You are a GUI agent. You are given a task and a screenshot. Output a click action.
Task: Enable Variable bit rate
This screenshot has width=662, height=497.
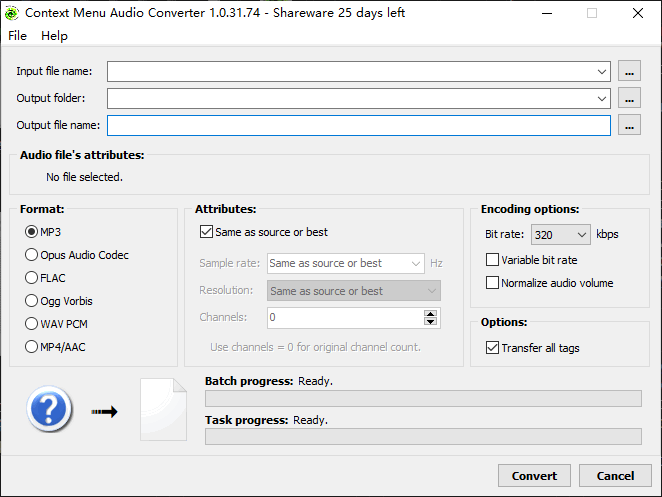click(492, 260)
